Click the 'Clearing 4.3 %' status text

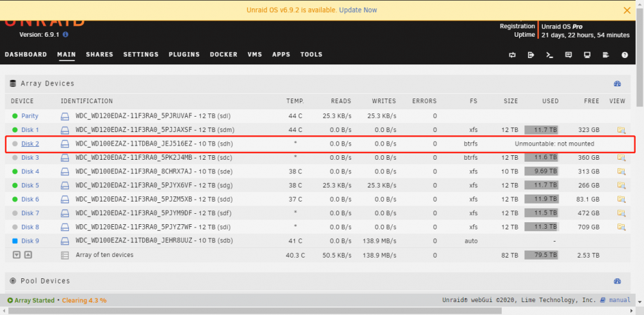(x=84, y=300)
